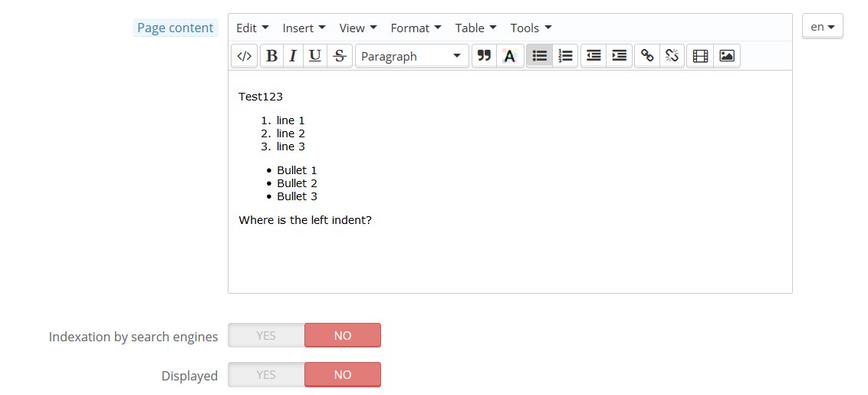Image resolution: width=868 pixels, height=395 pixels.
Task: Open the Paragraph format dropdown
Action: click(x=412, y=56)
